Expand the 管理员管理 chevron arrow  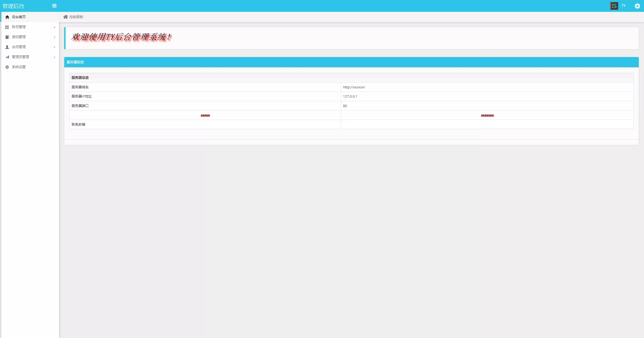54,57
